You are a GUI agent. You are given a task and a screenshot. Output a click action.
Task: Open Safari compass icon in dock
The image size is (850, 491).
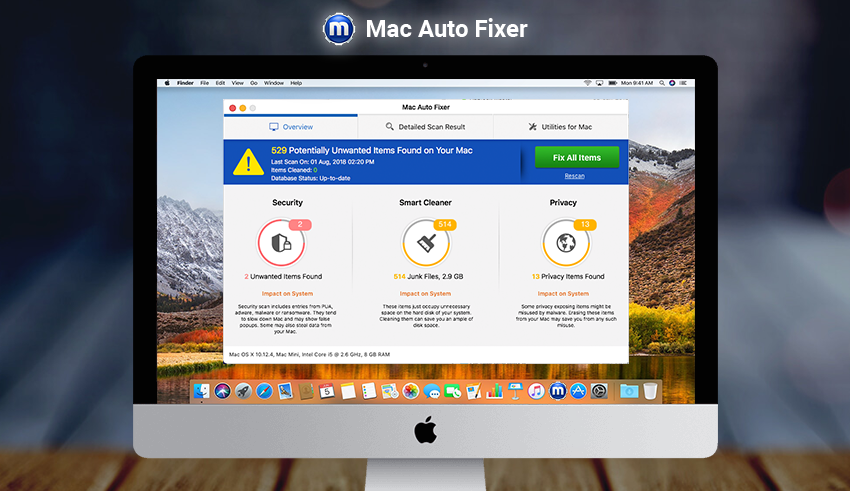pyautogui.click(x=264, y=391)
